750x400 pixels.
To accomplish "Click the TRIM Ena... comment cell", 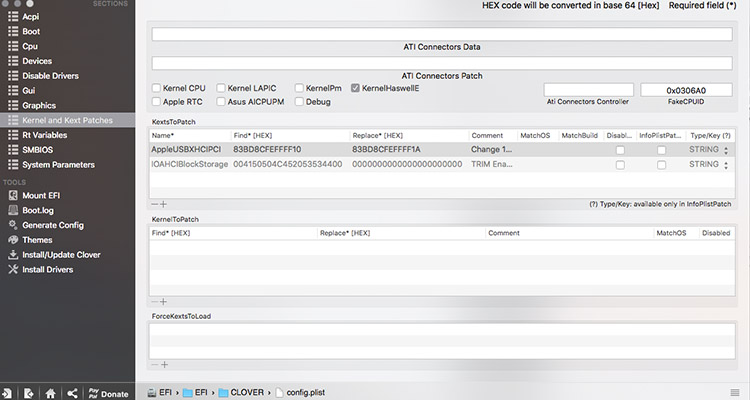I will pyautogui.click(x=491, y=164).
